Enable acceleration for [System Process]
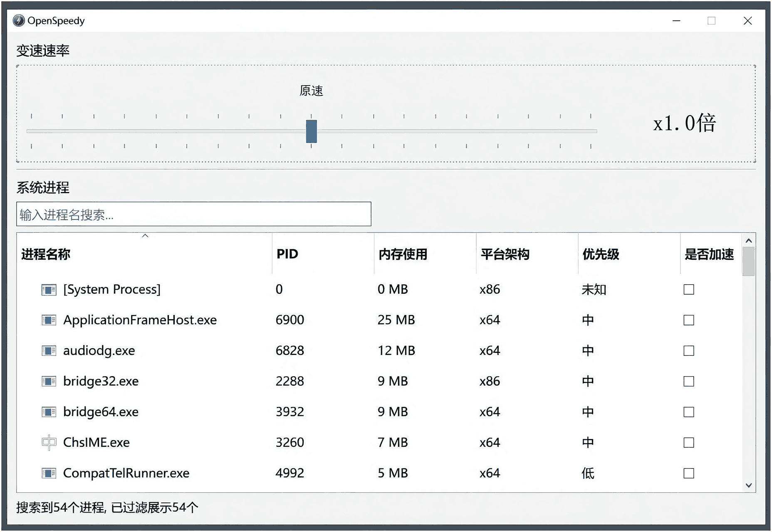The width and height of the screenshot is (772, 532). (689, 289)
